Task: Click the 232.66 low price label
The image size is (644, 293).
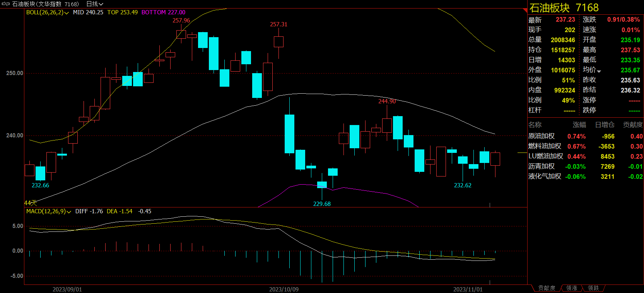Action: point(40,185)
